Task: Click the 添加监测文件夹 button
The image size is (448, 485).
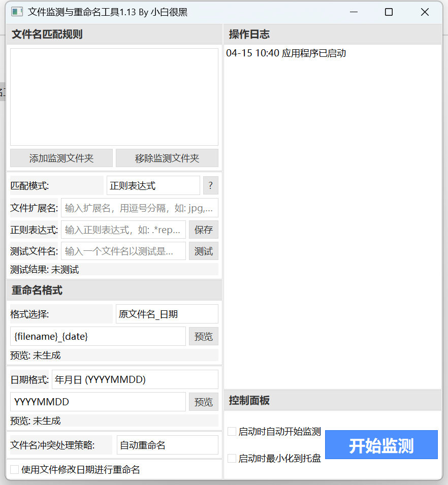Action: pos(61,158)
